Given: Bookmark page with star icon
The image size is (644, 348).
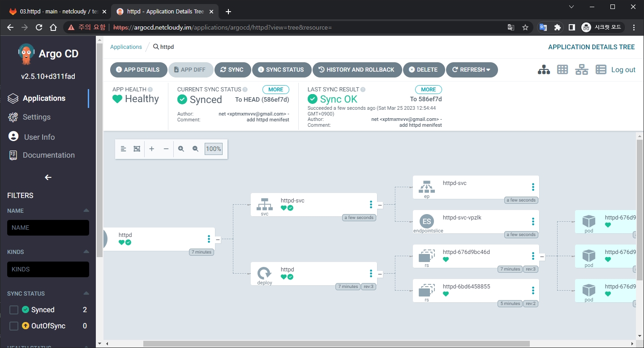Looking at the screenshot, I should coord(525,27).
